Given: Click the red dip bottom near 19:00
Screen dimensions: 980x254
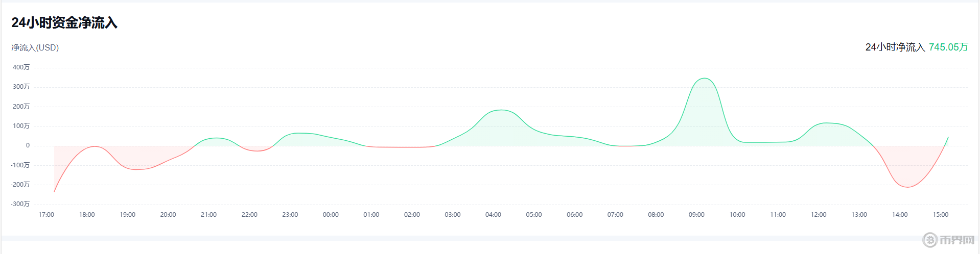Looking at the screenshot, I should pyautogui.click(x=138, y=169).
